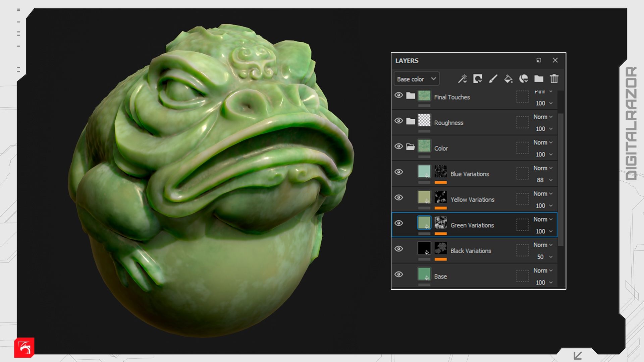The width and height of the screenshot is (644, 362).
Task: Undock the Layers panel
Action: [539, 60]
